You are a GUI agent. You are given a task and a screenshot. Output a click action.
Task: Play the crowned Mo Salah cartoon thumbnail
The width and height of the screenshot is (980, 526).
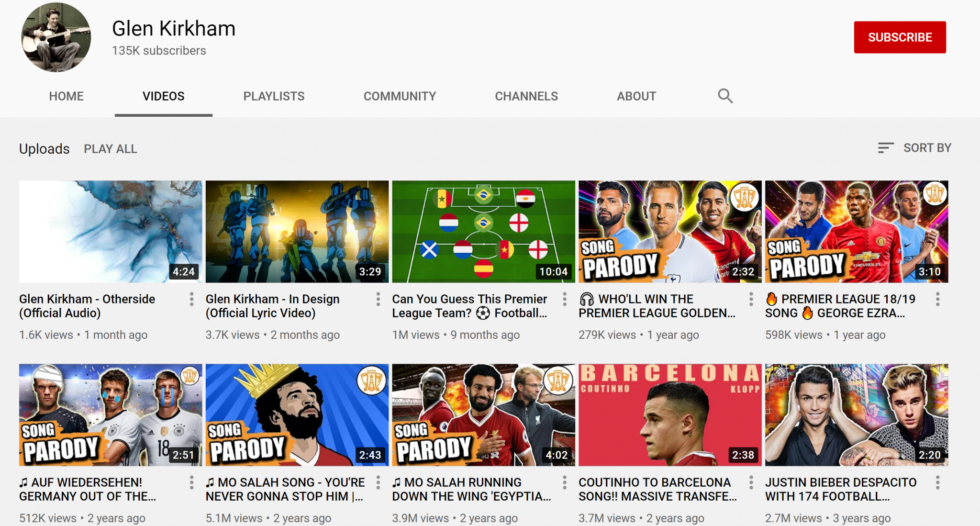click(x=297, y=415)
